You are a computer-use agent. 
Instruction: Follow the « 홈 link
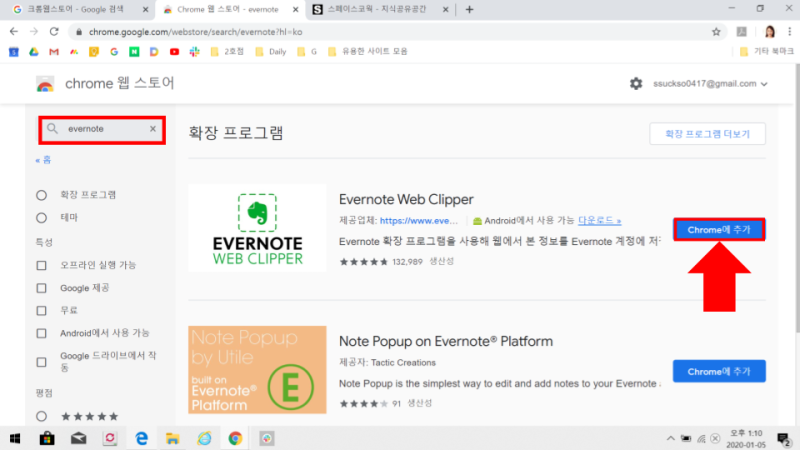click(43, 160)
